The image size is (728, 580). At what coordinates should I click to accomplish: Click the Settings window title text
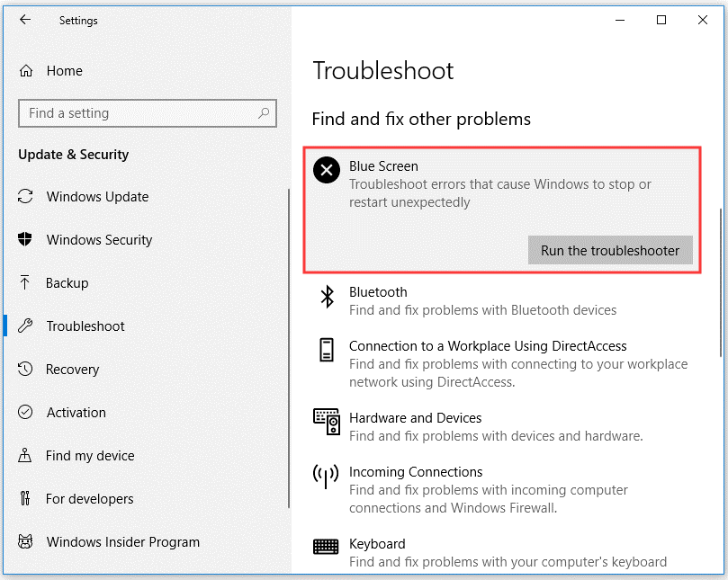[x=78, y=21]
